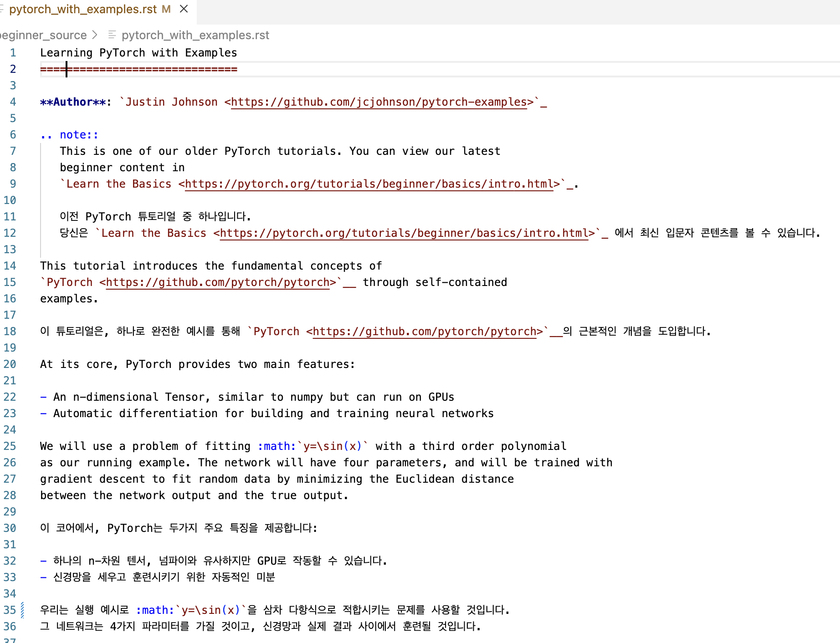This screenshot has width=840, height=643.
Task: Click the '.. note::' directive text
Action: (69, 135)
